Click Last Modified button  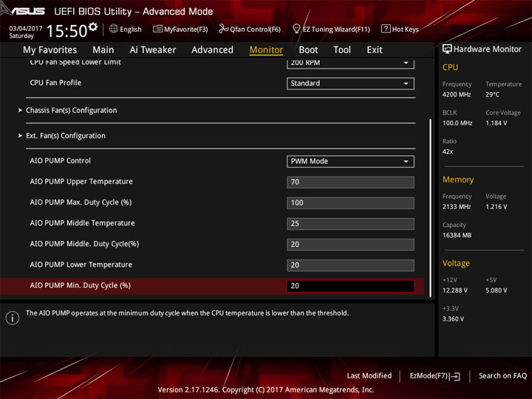[x=369, y=376]
